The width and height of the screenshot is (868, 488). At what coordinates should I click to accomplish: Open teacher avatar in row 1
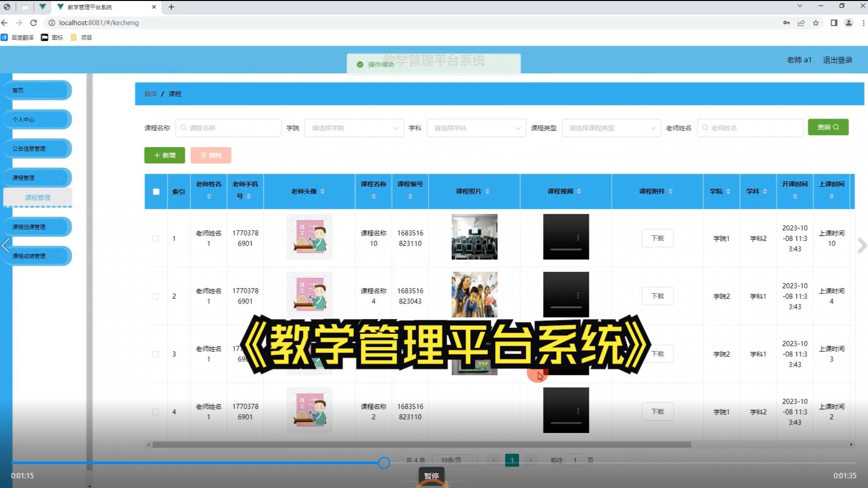point(309,237)
